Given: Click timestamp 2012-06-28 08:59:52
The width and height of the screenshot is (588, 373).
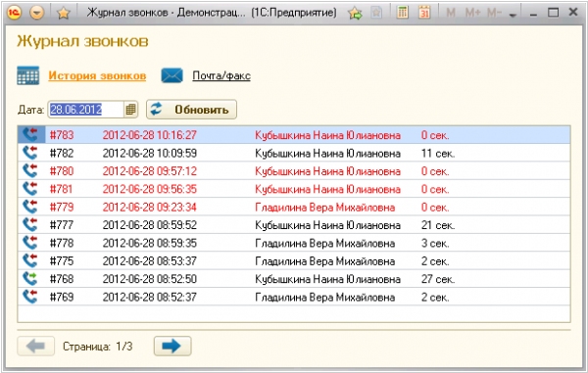Looking at the screenshot, I should (x=150, y=225).
